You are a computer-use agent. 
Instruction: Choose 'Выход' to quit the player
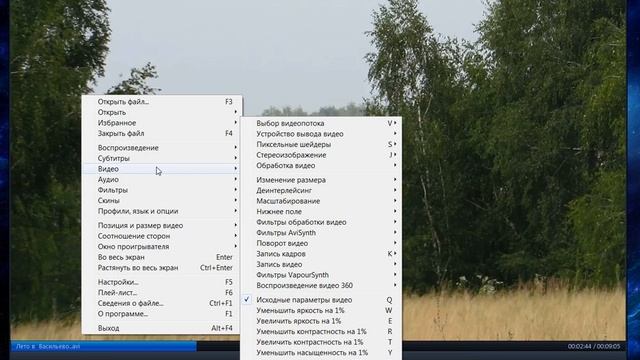point(162,329)
